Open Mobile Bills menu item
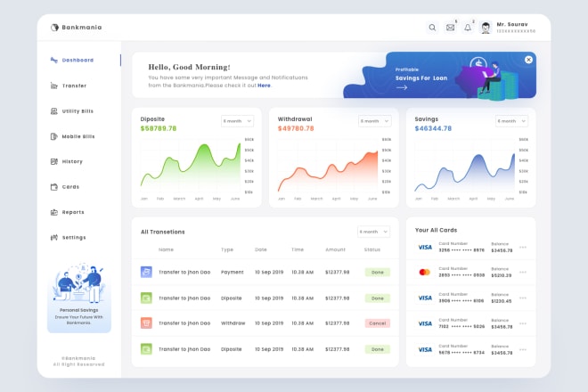 pos(78,136)
